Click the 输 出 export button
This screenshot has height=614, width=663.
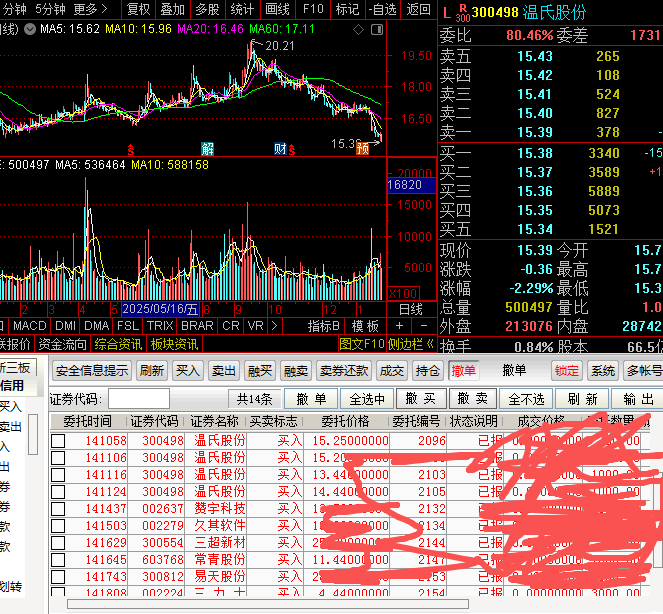638,398
